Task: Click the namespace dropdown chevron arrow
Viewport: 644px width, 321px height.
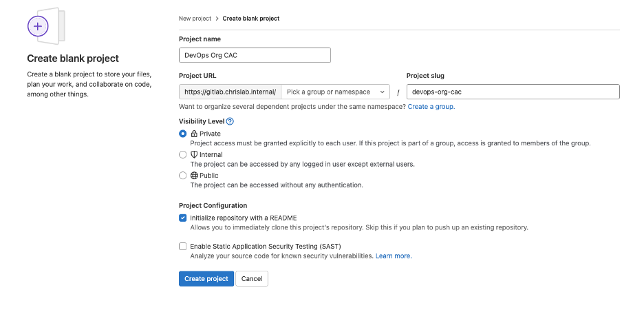Action: tap(383, 92)
